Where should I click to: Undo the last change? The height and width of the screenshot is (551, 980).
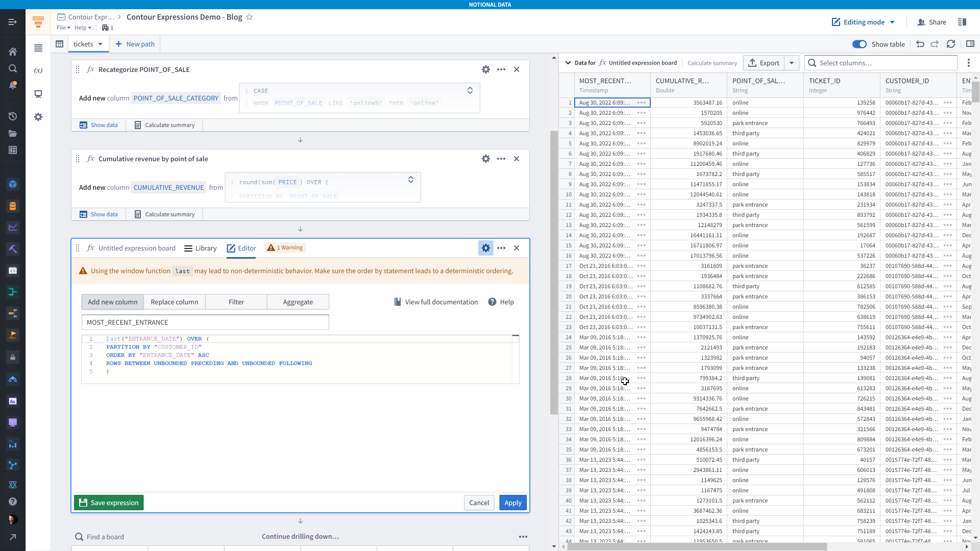tap(920, 44)
